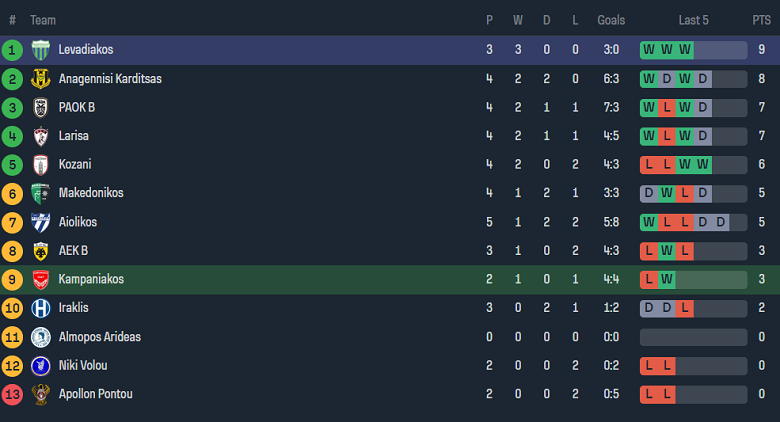This screenshot has height=422, width=780.
Task: Sort standings by Goals column header
Action: coord(611,20)
